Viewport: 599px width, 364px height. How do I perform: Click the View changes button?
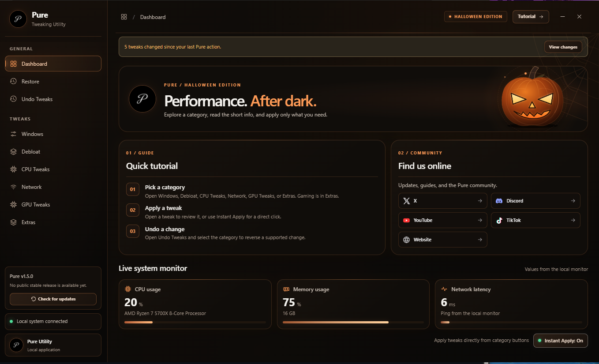click(563, 47)
